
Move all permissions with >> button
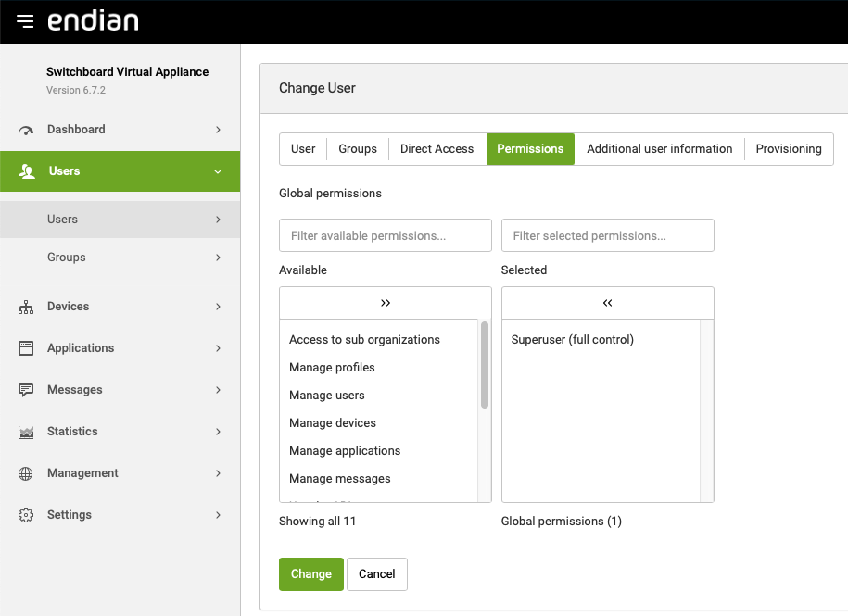(x=386, y=303)
